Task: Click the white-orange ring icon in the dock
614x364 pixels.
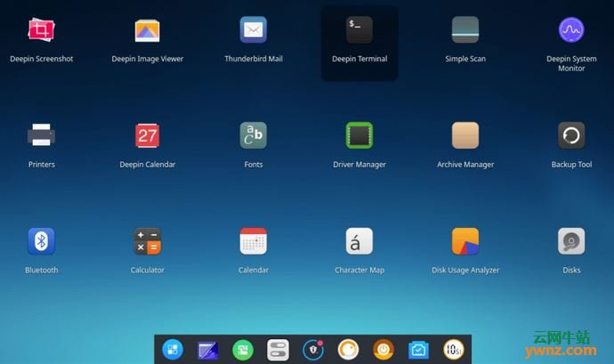Action: [348, 350]
